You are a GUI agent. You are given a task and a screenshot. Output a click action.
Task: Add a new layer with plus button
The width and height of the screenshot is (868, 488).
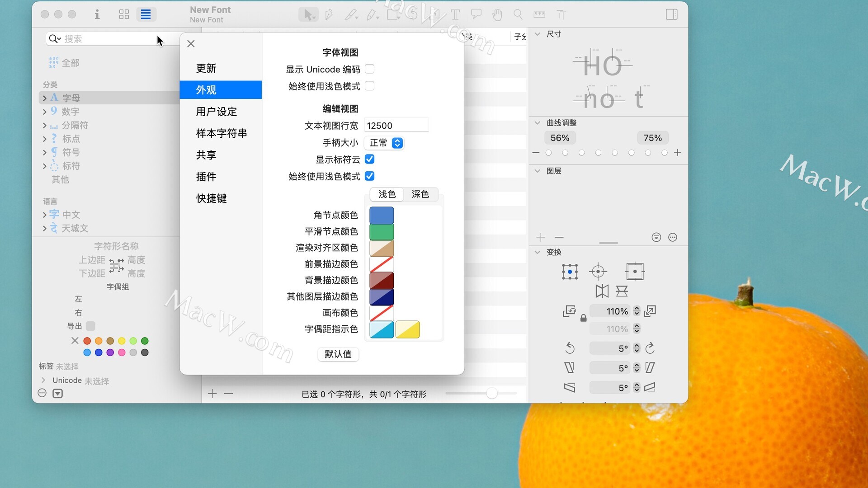point(541,237)
